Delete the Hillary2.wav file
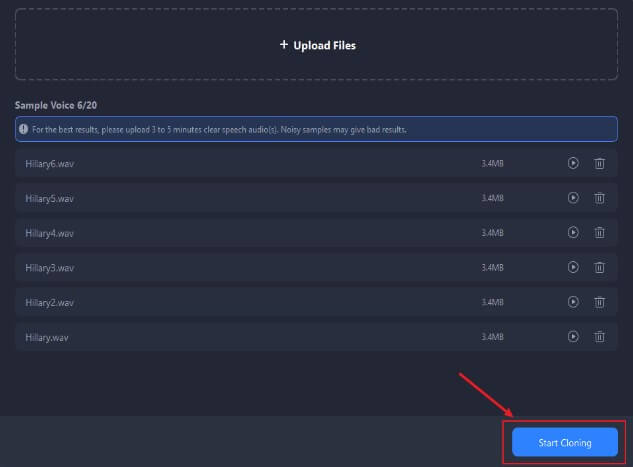The image size is (633, 467). [599, 302]
